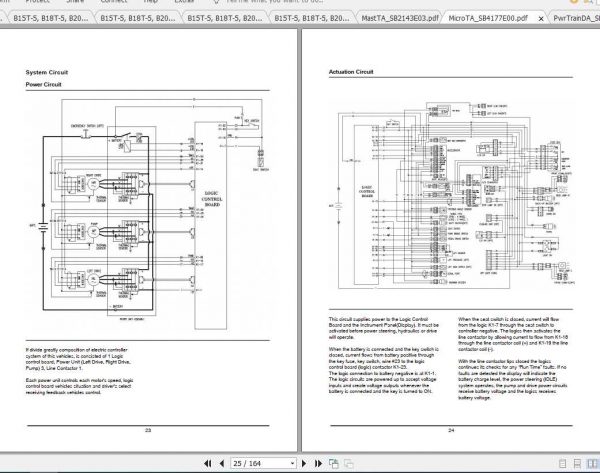
Task: Switch to the MastTA_SB2143E03.pdf tab
Action: tap(399, 18)
